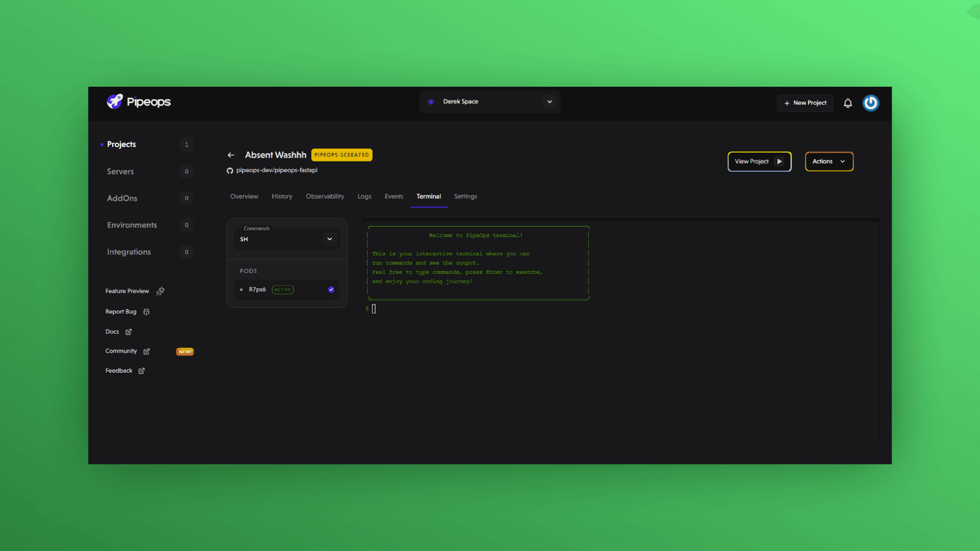The height and width of the screenshot is (551, 980).
Task: Open the Observability tab
Action: coord(325,196)
